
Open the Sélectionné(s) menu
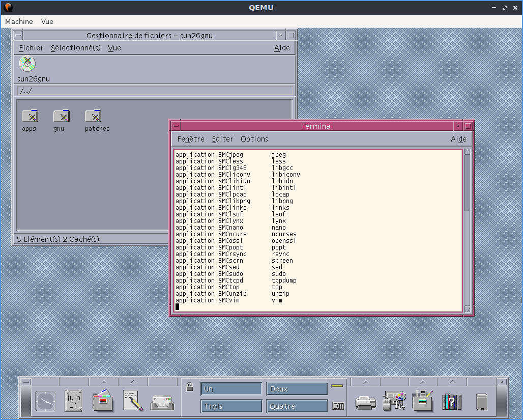[76, 48]
